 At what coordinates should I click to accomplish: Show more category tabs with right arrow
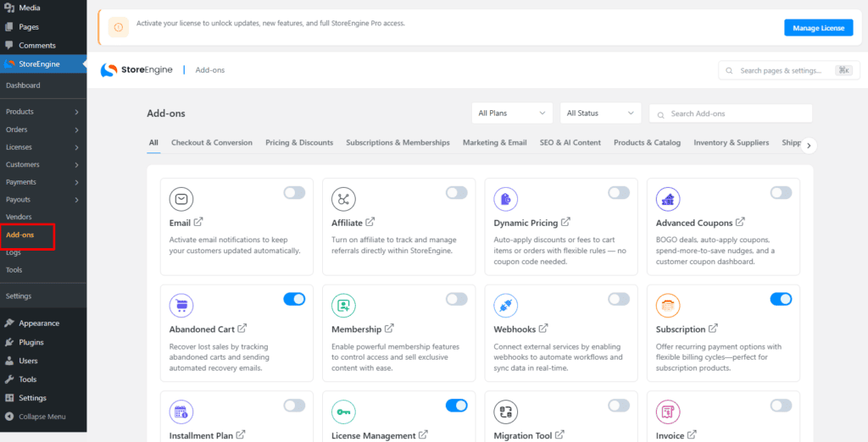tap(809, 146)
